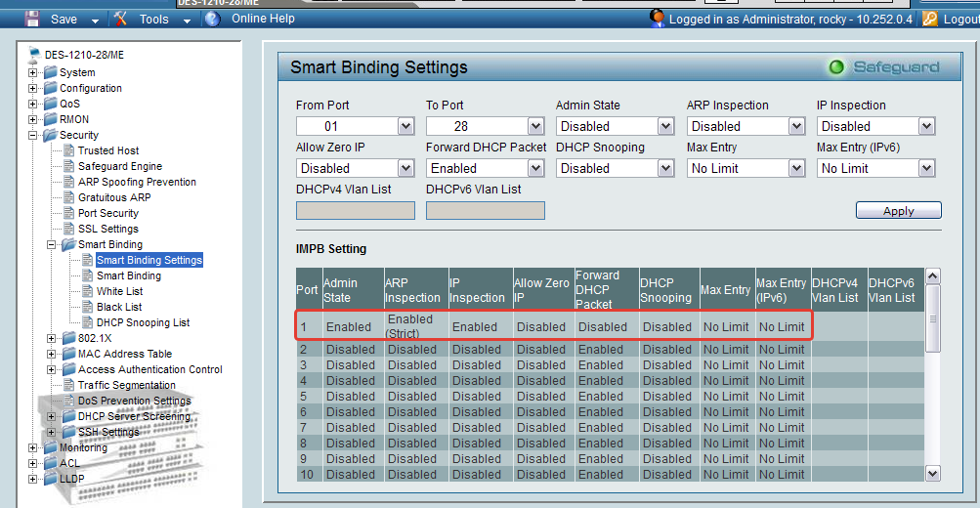Click the green Safeguard indicator icon
The image size is (980, 508).
coord(836,67)
